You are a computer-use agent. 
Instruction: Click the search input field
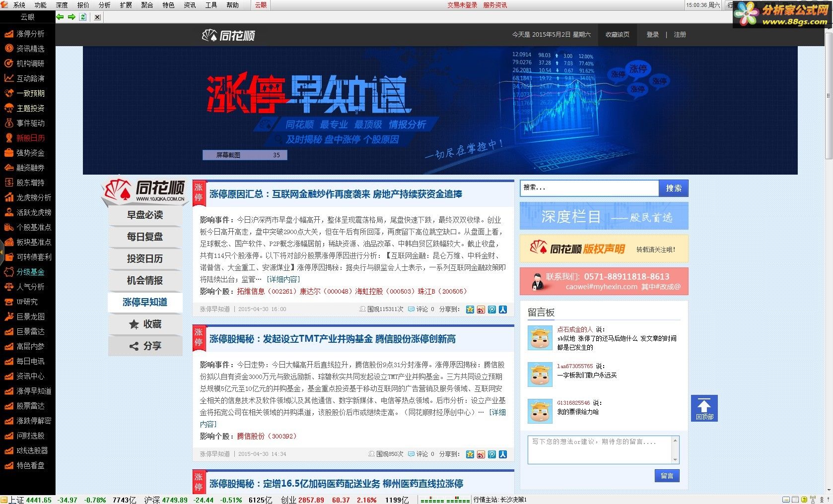coord(589,188)
